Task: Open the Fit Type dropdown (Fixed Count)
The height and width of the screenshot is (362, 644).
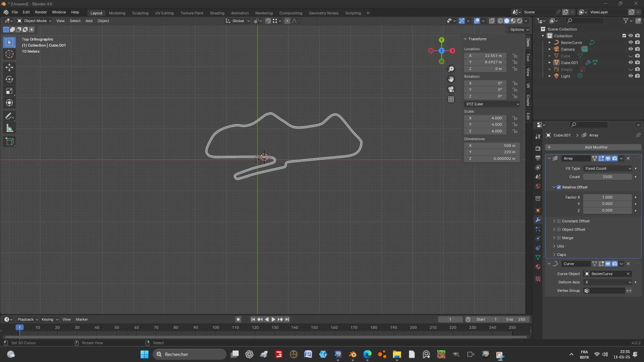Action: click(607, 169)
